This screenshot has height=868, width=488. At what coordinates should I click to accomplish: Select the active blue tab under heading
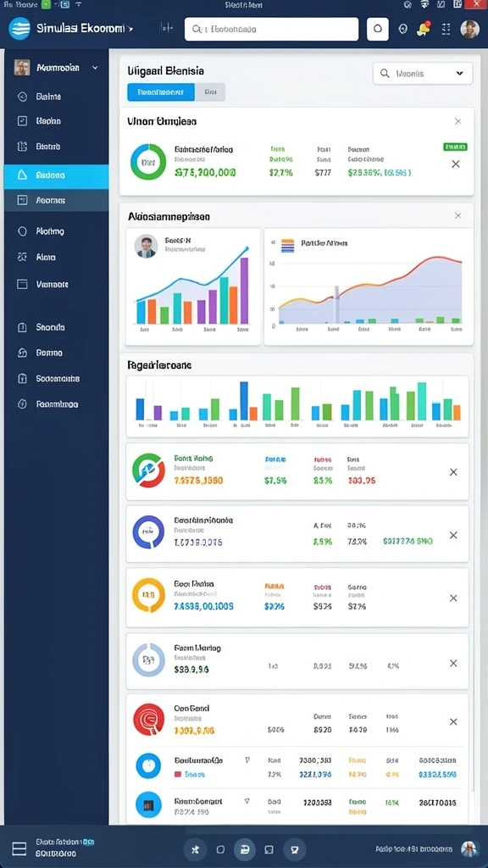160,92
